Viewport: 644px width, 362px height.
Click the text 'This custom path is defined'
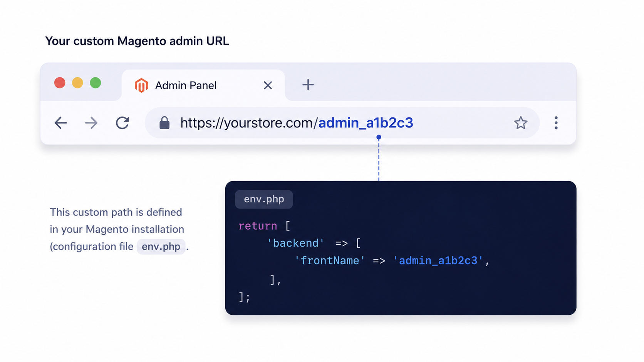click(116, 212)
